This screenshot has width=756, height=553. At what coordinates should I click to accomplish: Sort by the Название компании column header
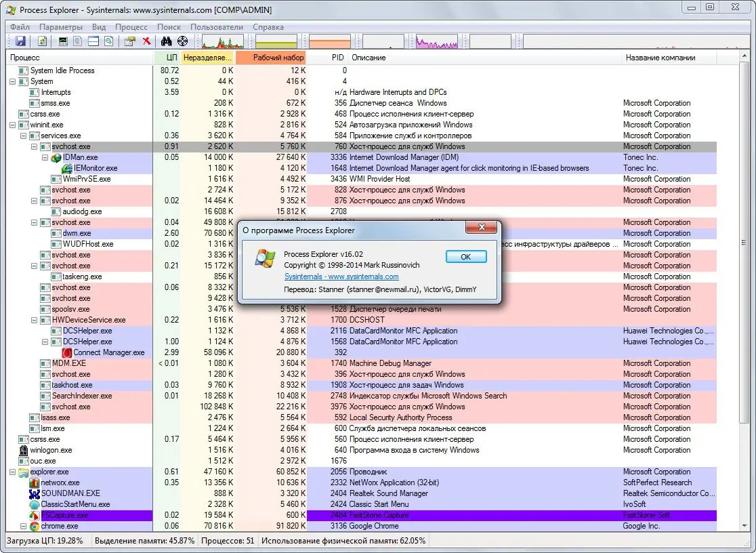coord(669,58)
